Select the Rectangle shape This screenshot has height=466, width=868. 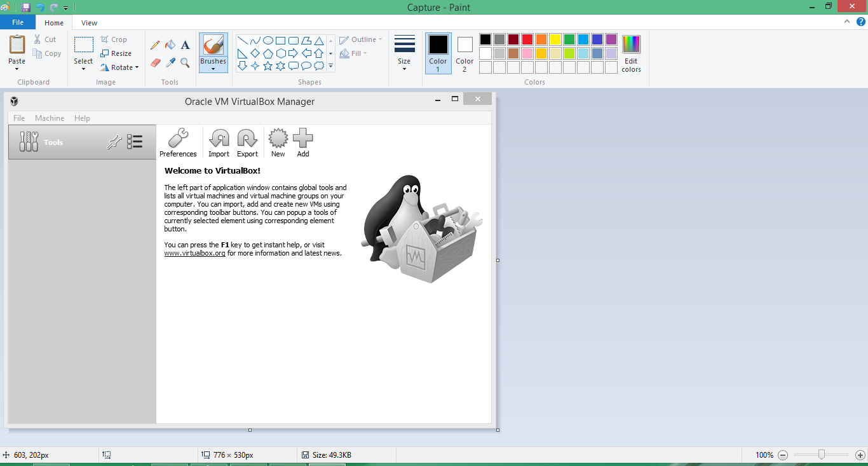click(281, 41)
